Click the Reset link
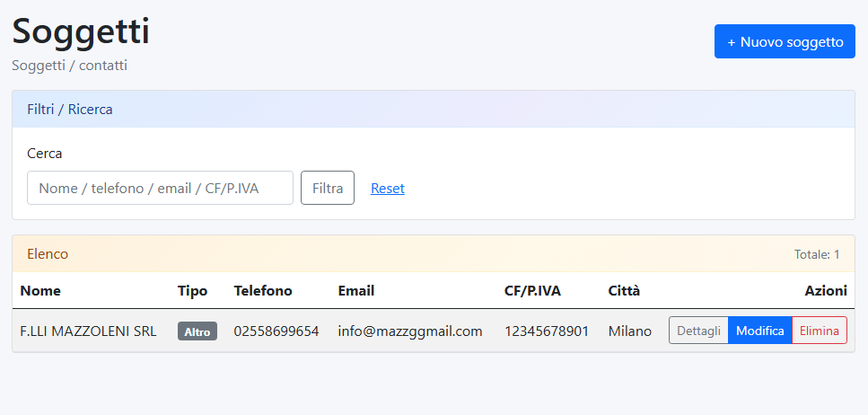The width and height of the screenshot is (868, 415). coord(388,189)
